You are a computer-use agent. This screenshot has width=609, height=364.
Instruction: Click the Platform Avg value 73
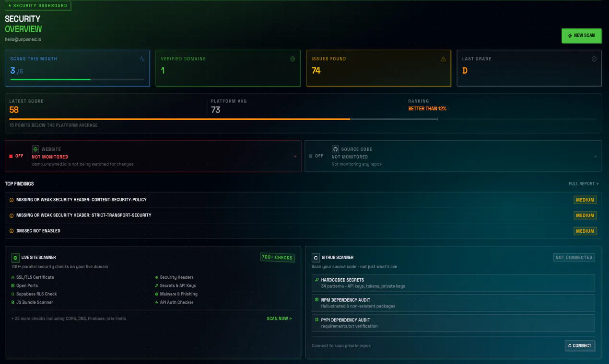point(216,110)
